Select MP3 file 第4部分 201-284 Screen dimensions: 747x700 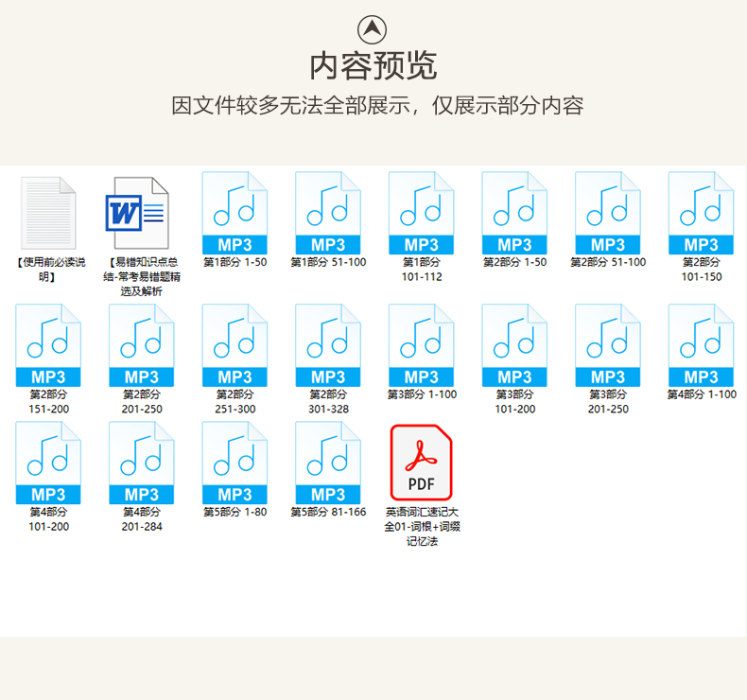tap(142, 463)
